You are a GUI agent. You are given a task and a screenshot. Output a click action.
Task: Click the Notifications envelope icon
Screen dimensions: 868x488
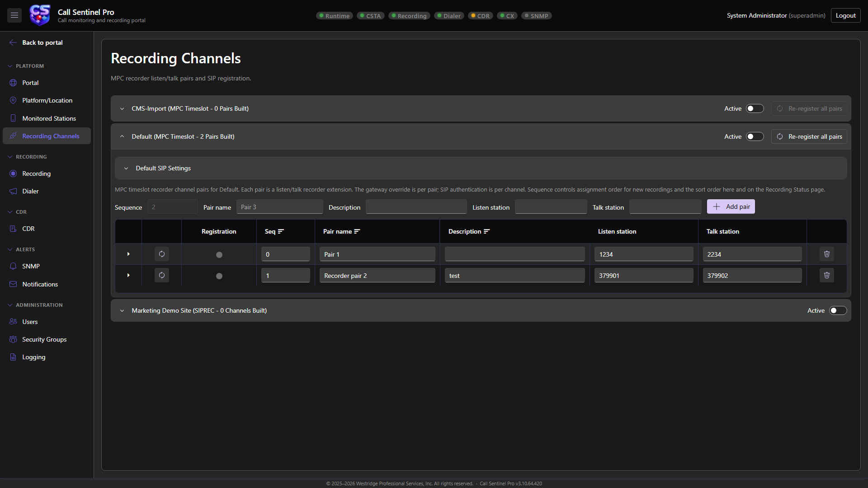(13, 284)
